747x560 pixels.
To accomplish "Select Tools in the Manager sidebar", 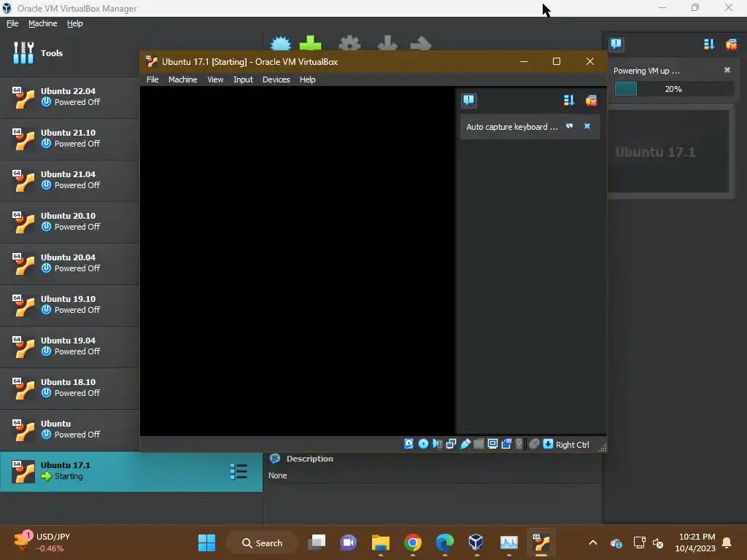I will [69, 52].
